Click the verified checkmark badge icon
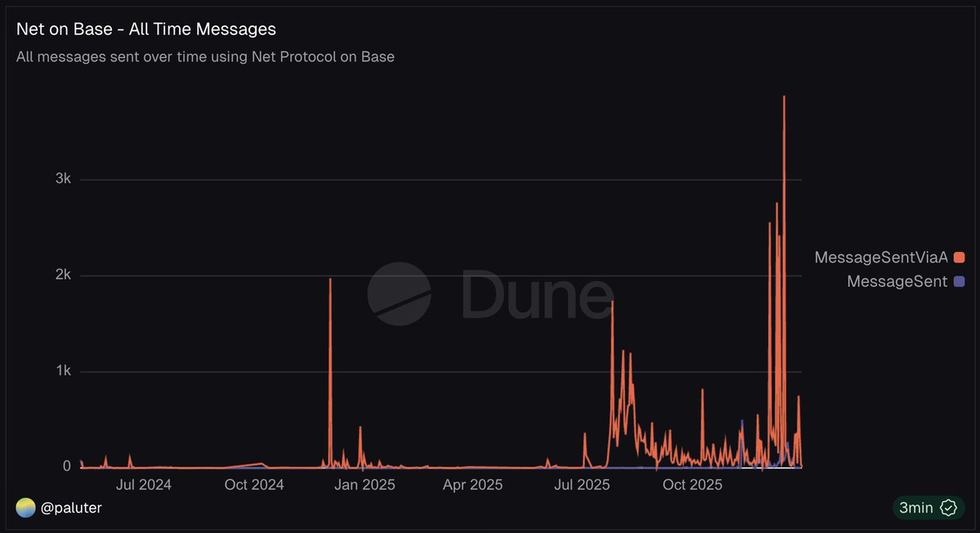980x533 pixels. coord(949,508)
